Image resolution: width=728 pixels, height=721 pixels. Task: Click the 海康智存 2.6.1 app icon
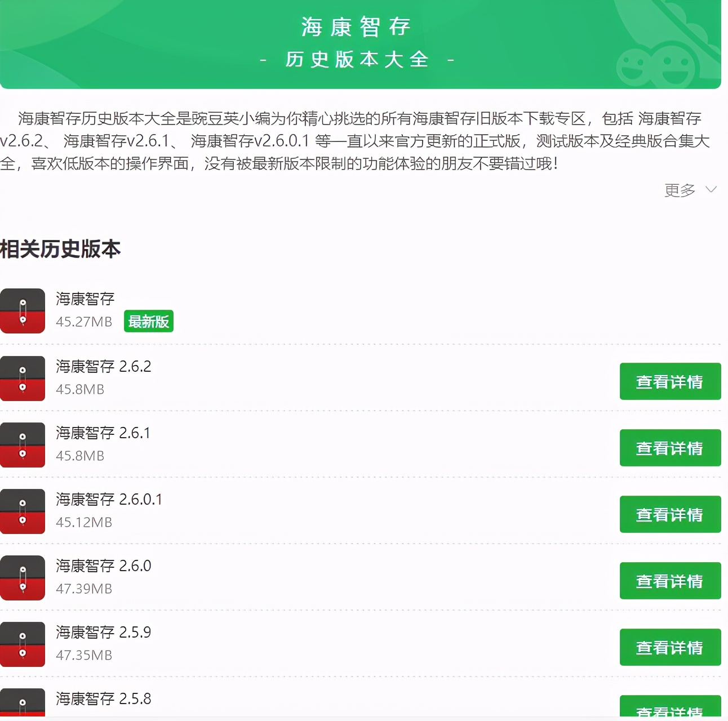point(23,445)
